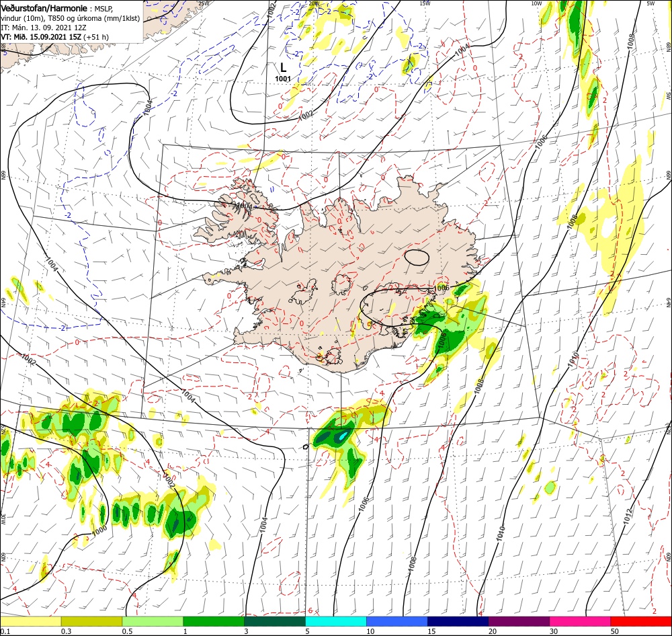Pick the cyan 5–10 mm legend swatch
Image resolution: width=672 pixels, height=636 pixels.
(x=335, y=621)
